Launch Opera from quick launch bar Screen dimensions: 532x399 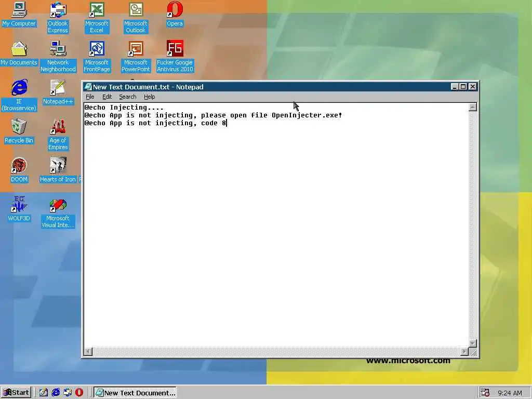(79, 393)
